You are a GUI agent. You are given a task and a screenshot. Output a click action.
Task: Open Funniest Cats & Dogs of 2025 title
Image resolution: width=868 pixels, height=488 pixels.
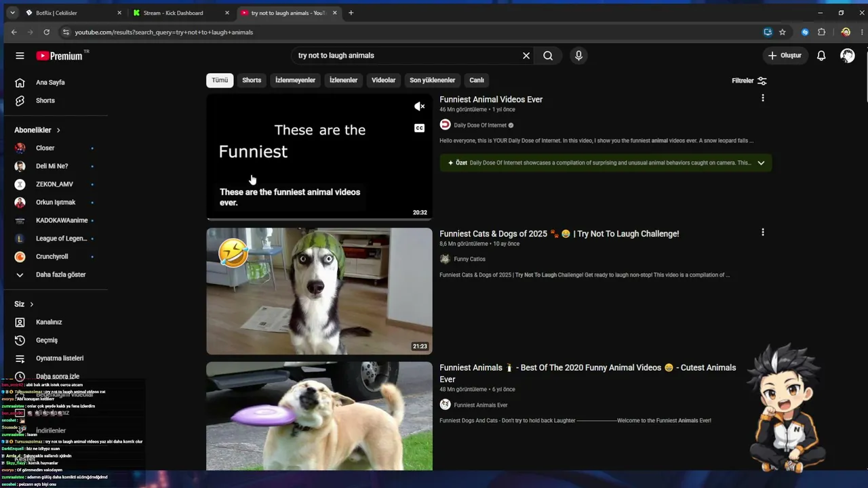[x=559, y=234]
